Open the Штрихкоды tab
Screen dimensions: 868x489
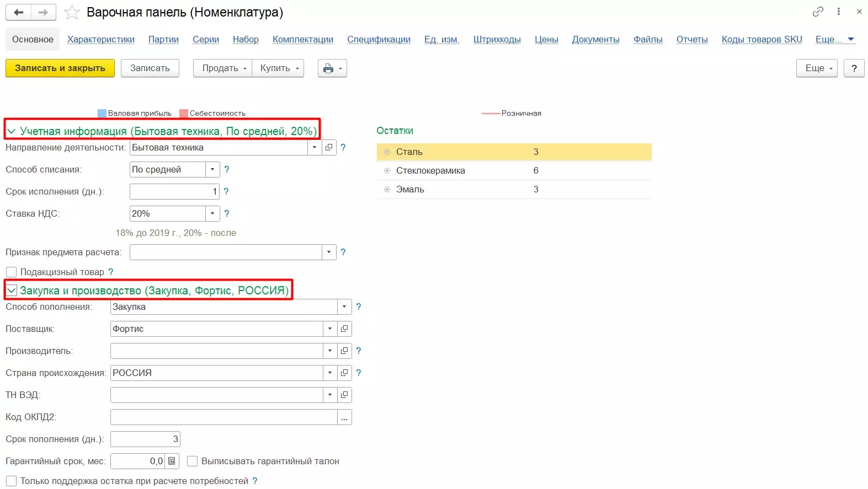click(x=497, y=40)
